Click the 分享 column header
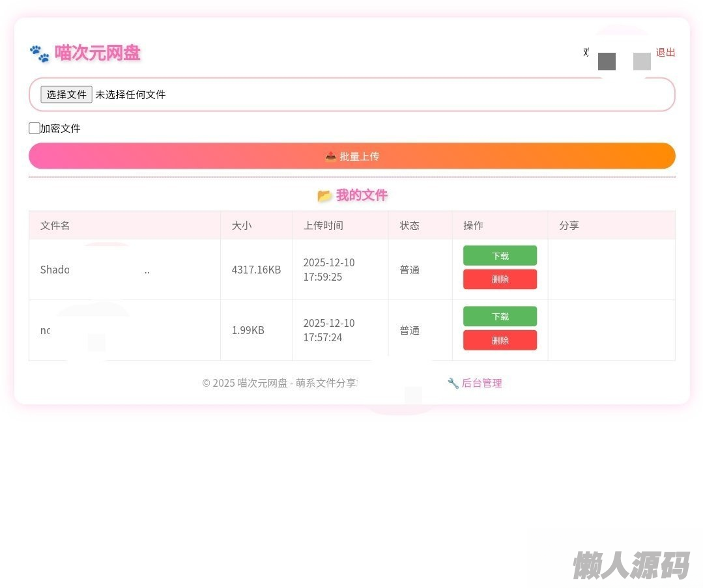The image size is (703, 588). (569, 225)
